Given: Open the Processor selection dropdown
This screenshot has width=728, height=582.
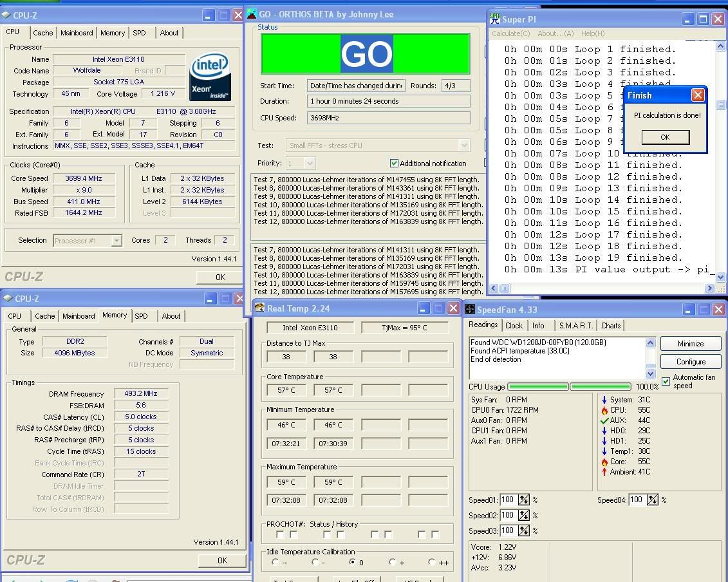Looking at the screenshot, I should 117,241.
